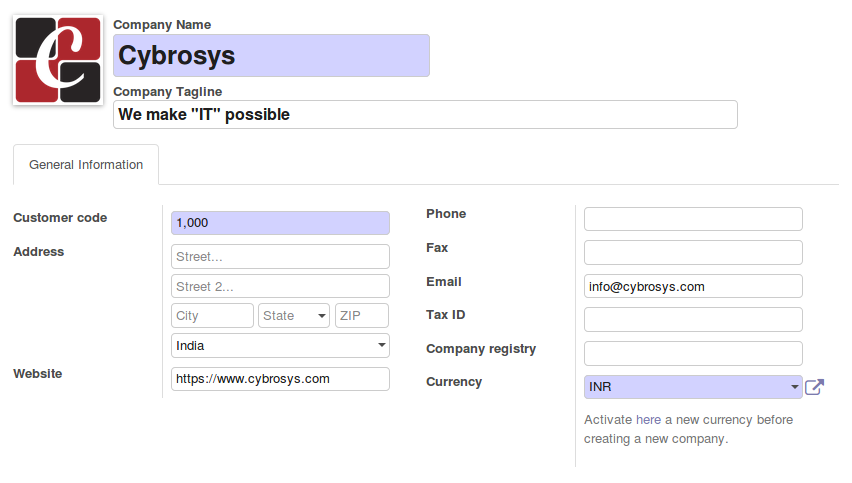Select the ZIP code field
Image resolution: width=852 pixels, height=483 pixels.
tap(362, 316)
